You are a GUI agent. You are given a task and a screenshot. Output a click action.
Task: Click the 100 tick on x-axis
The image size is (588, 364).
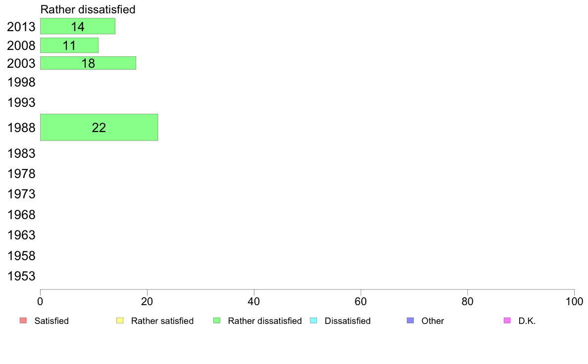(574, 301)
